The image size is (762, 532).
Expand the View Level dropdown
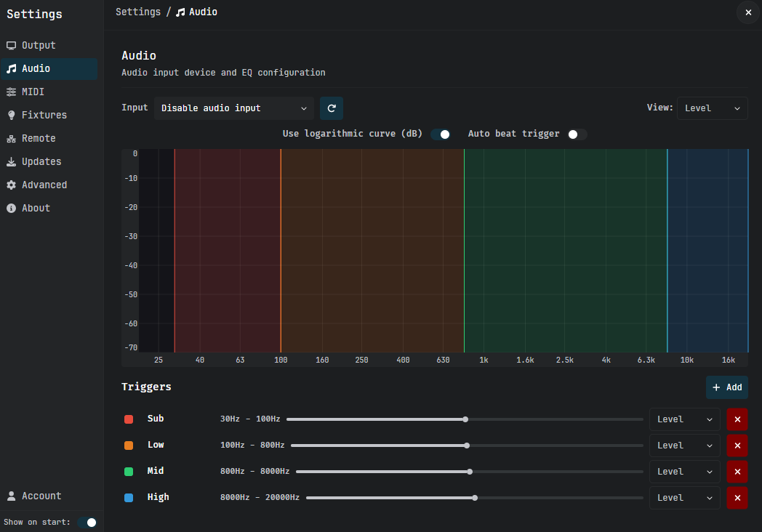(x=712, y=108)
